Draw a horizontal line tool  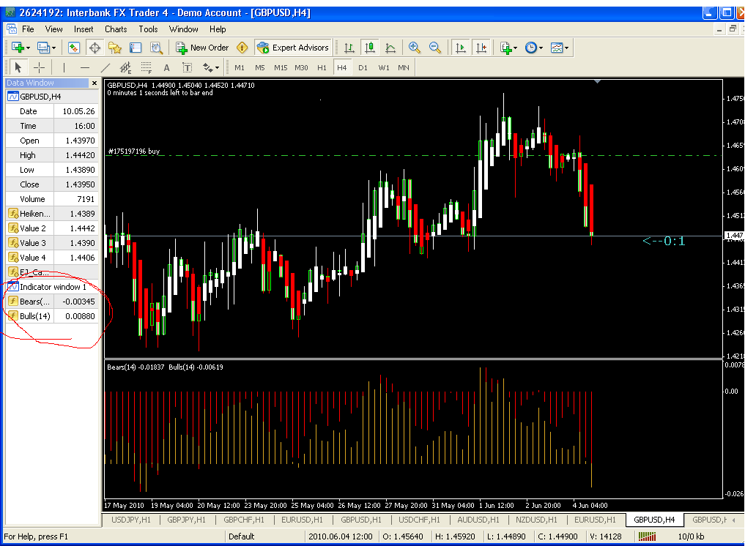(85, 67)
